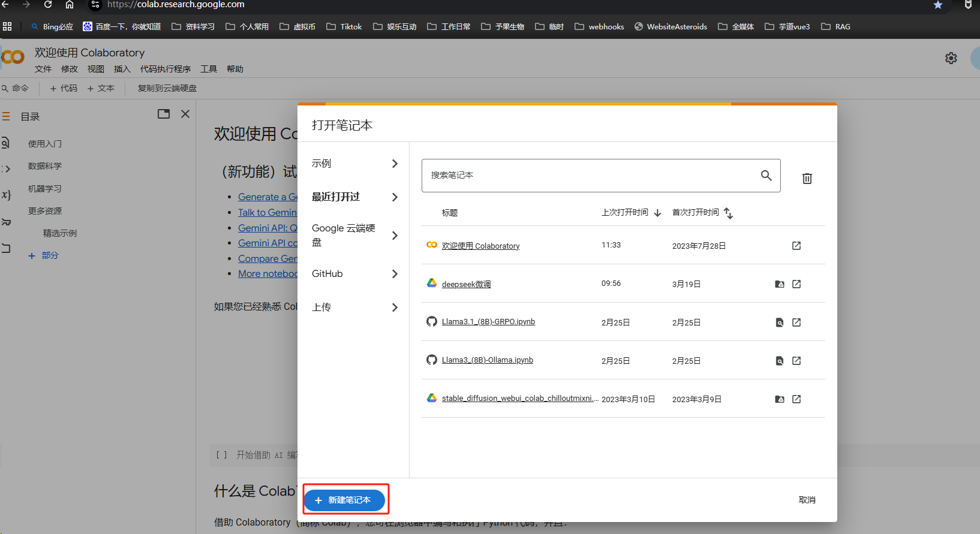Open the 帮助 menu

tap(235, 69)
